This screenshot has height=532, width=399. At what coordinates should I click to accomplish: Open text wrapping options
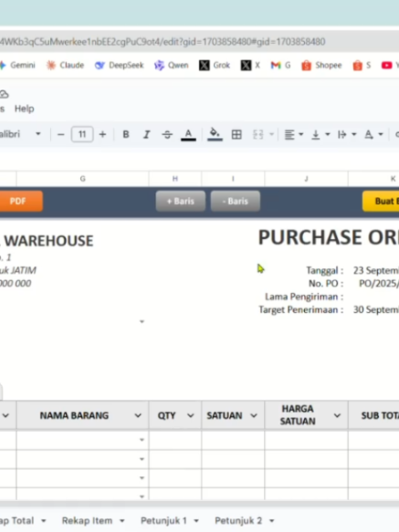click(347, 135)
